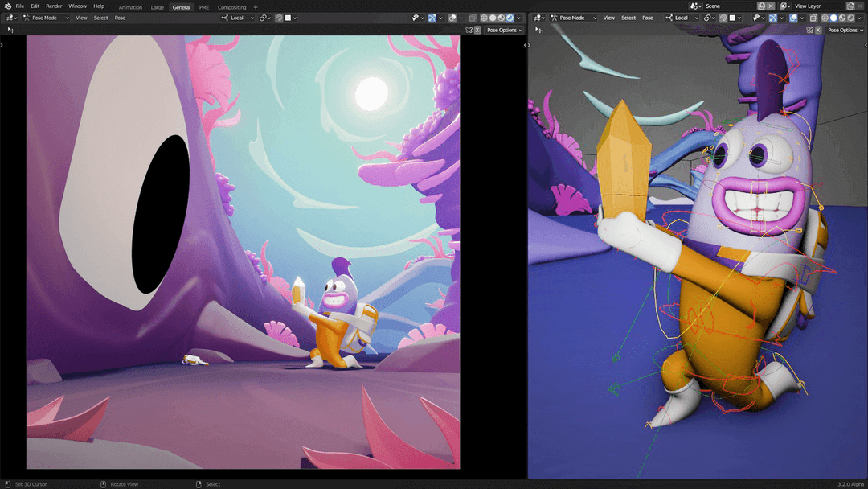Click the Blender logo icon

point(8,6)
